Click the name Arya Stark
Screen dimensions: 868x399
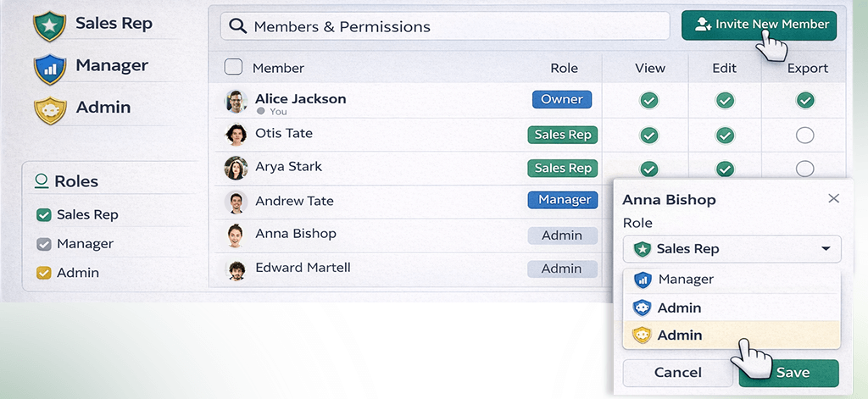(x=288, y=167)
